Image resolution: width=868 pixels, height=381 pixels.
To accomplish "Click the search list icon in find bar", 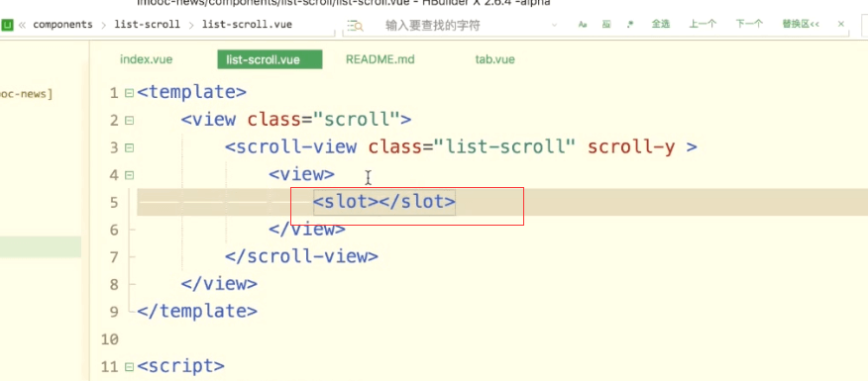I will 355,26.
